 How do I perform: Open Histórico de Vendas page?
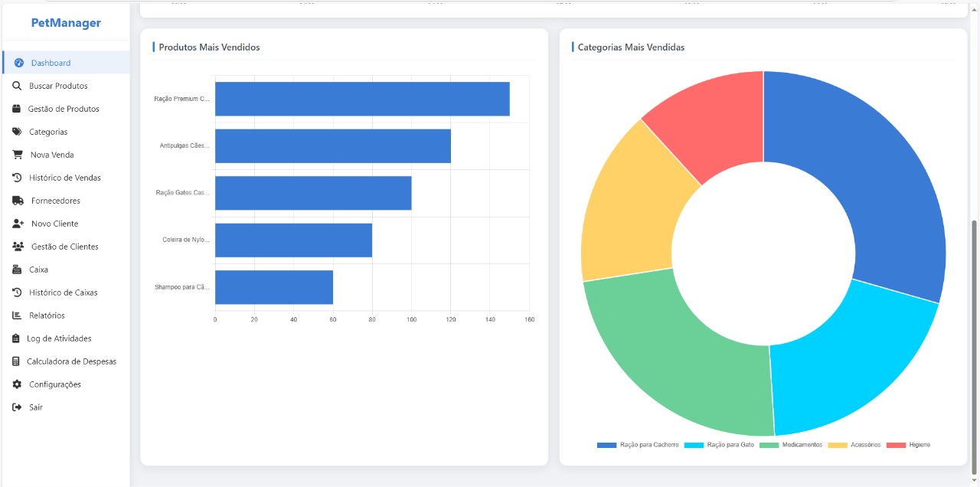coord(65,178)
